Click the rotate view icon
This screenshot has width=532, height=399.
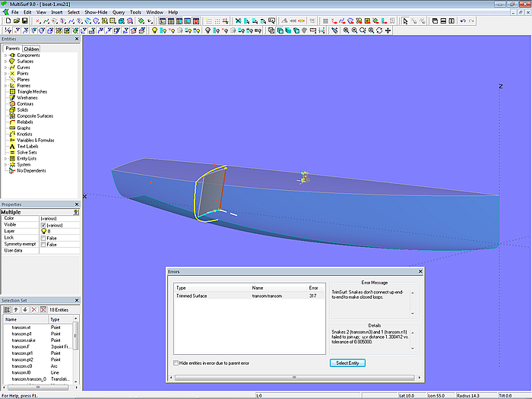point(378,30)
